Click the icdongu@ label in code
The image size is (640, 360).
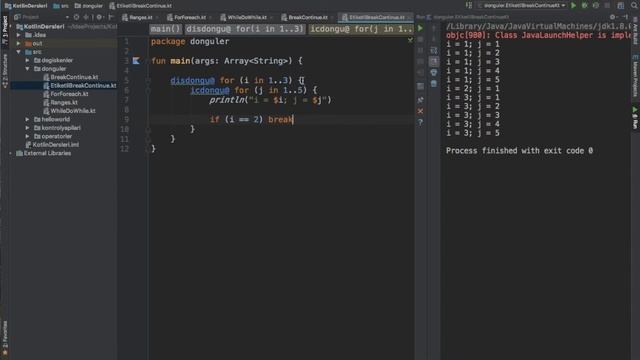coord(210,90)
